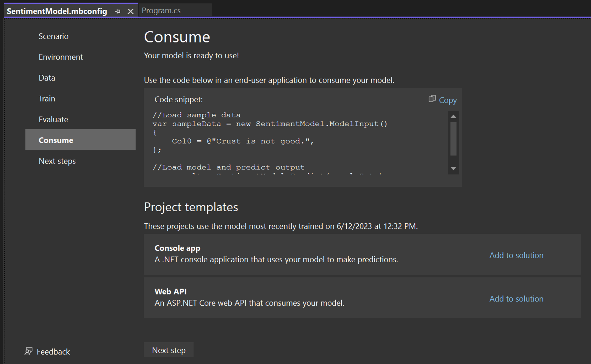This screenshot has height=364, width=591.
Task: Click the Feedback person icon
Action: 28,351
